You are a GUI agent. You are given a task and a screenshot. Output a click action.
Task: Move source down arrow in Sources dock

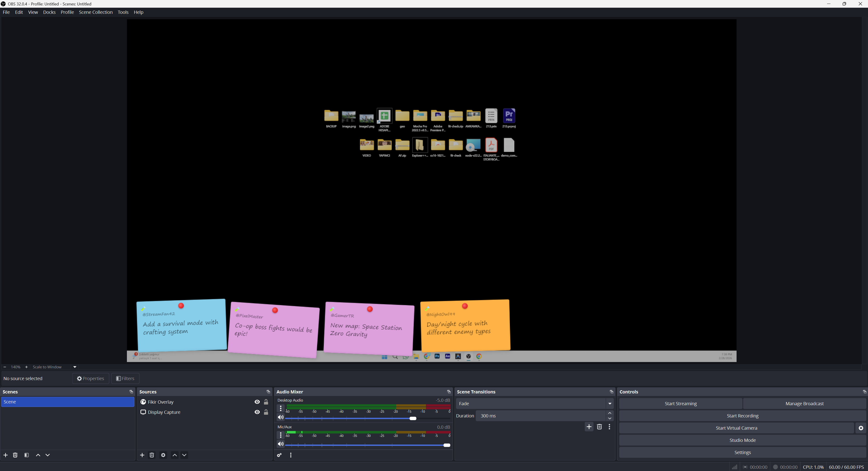point(184,455)
